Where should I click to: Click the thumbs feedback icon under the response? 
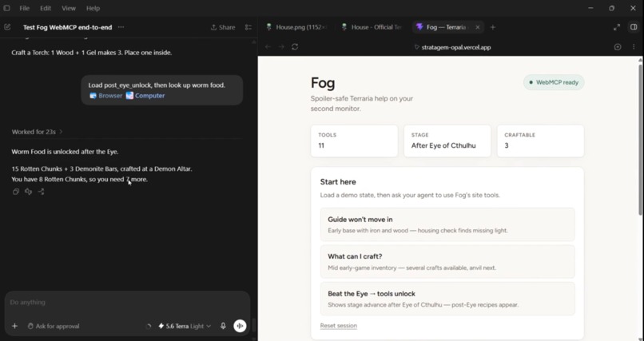(28, 192)
